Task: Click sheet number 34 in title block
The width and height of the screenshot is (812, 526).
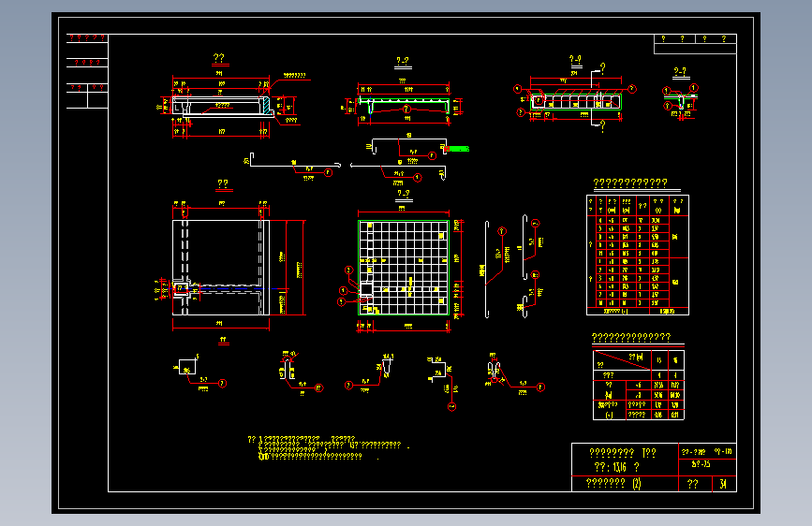Action: coord(722,484)
